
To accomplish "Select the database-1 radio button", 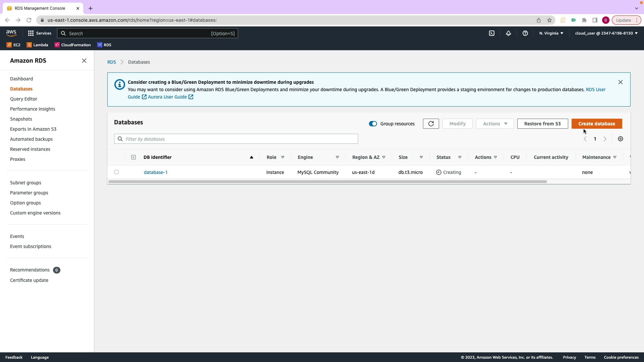I will [116, 172].
